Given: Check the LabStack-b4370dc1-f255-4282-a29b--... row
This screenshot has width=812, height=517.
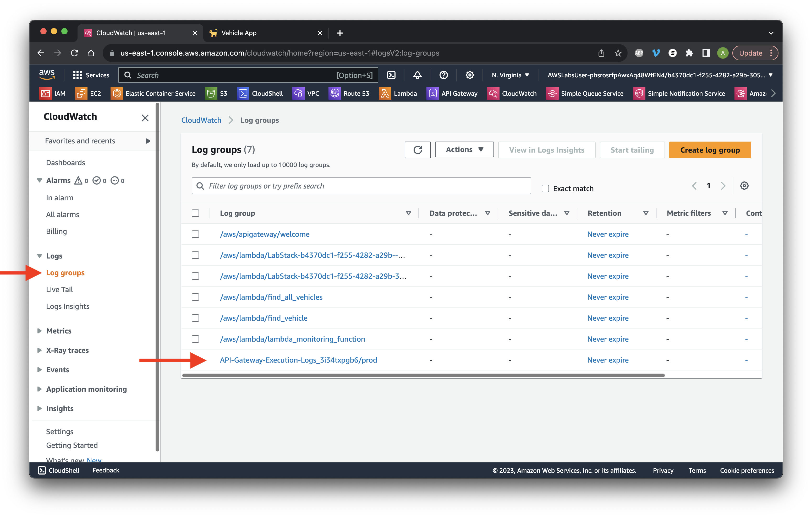Looking at the screenshot, I should (x=195, y=255).
